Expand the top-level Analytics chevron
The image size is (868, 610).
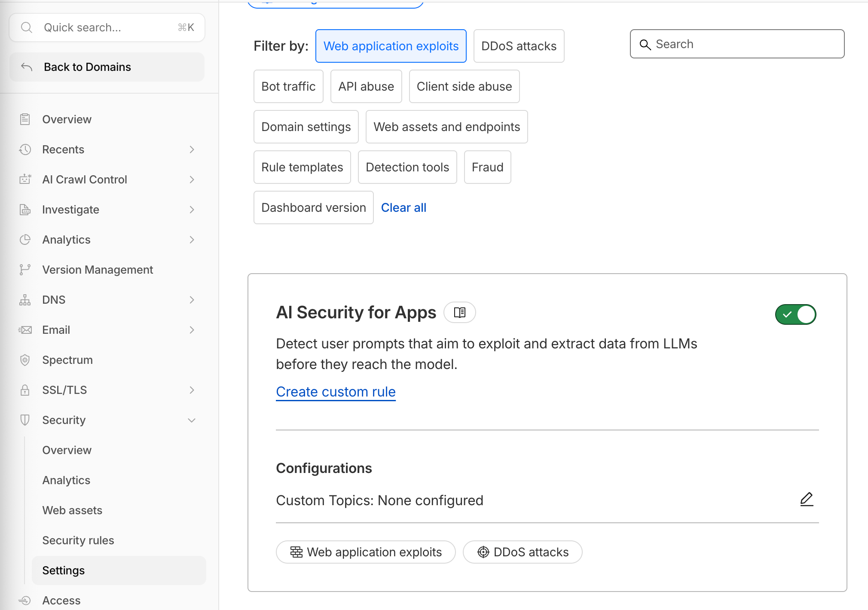point(192,240)
